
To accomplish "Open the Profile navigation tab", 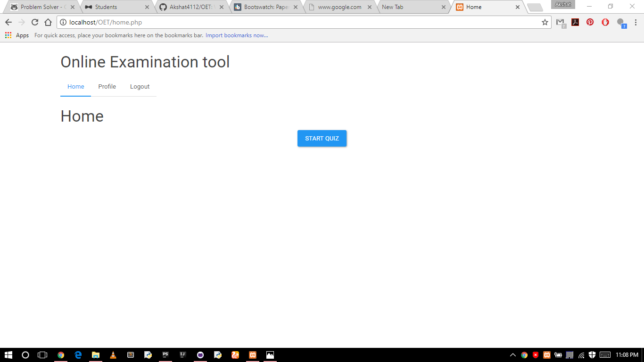I will 107,87.
